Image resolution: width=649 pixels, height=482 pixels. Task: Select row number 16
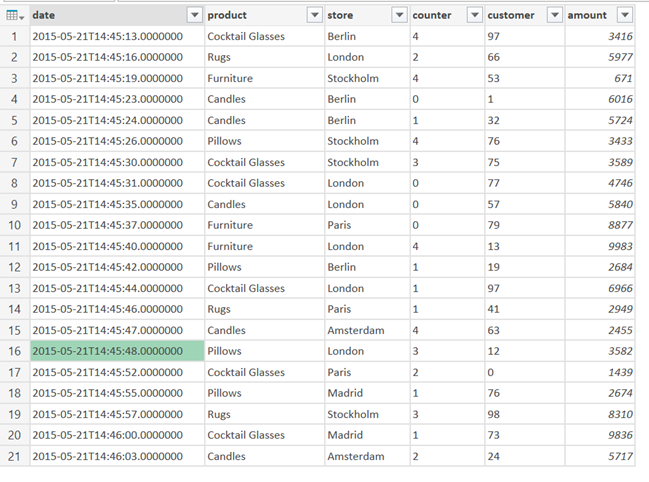(14, 351)
